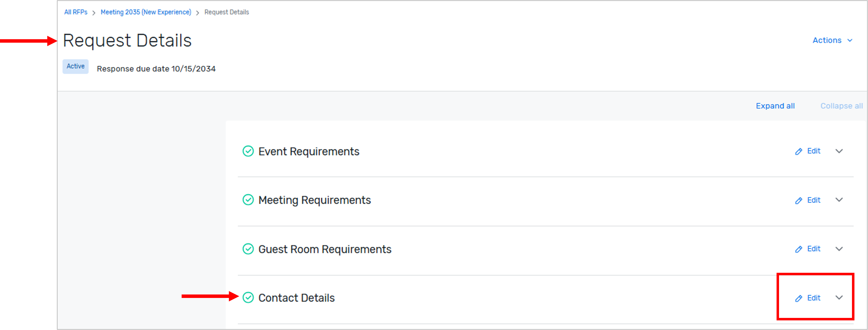Click the green checkmark beside Event Requirements
868x330 pixels.
(248, 151)
